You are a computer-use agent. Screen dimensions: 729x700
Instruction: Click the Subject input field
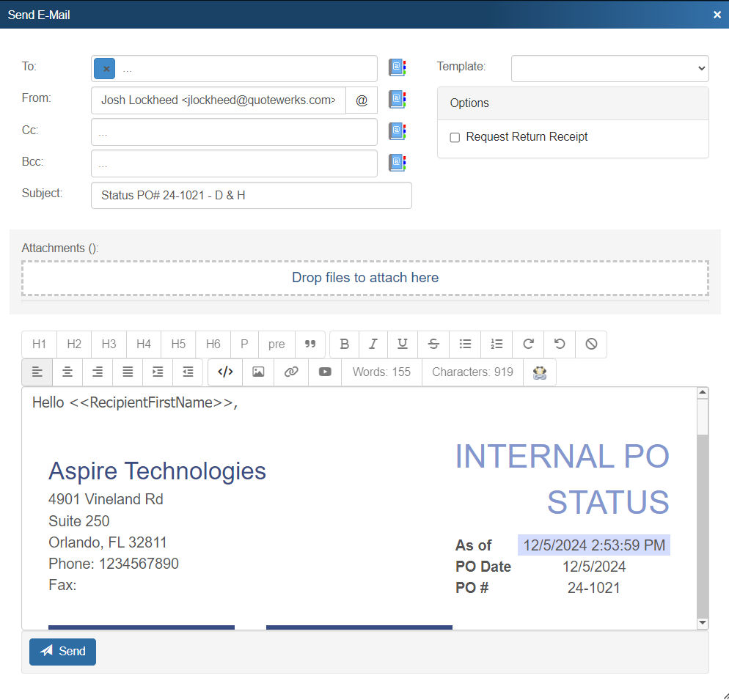pyautogui.click(x=251, y=196)
